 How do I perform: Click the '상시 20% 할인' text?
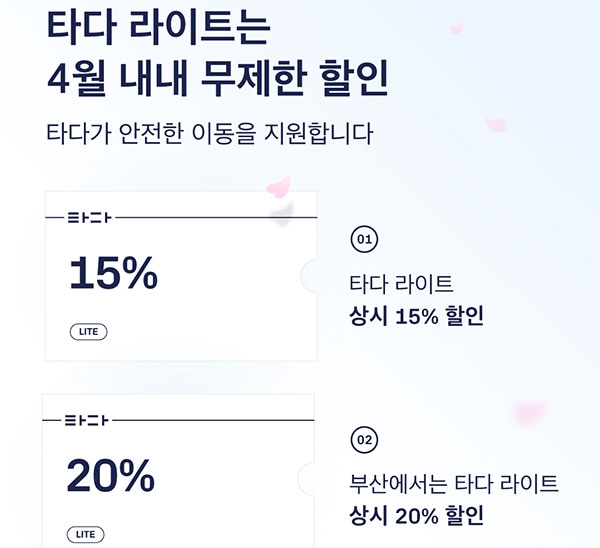(416, 516)
